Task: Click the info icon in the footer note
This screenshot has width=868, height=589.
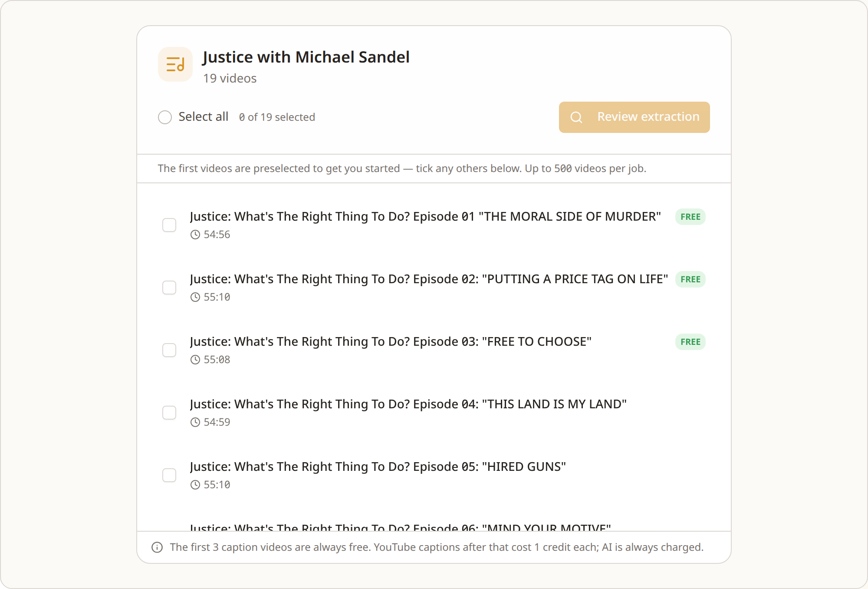Action: (157, 547)
